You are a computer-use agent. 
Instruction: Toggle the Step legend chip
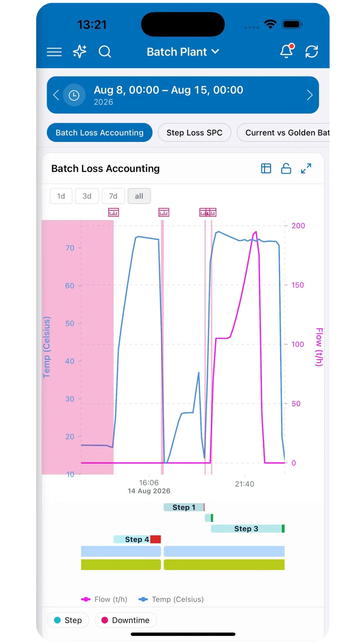[68, 620]
